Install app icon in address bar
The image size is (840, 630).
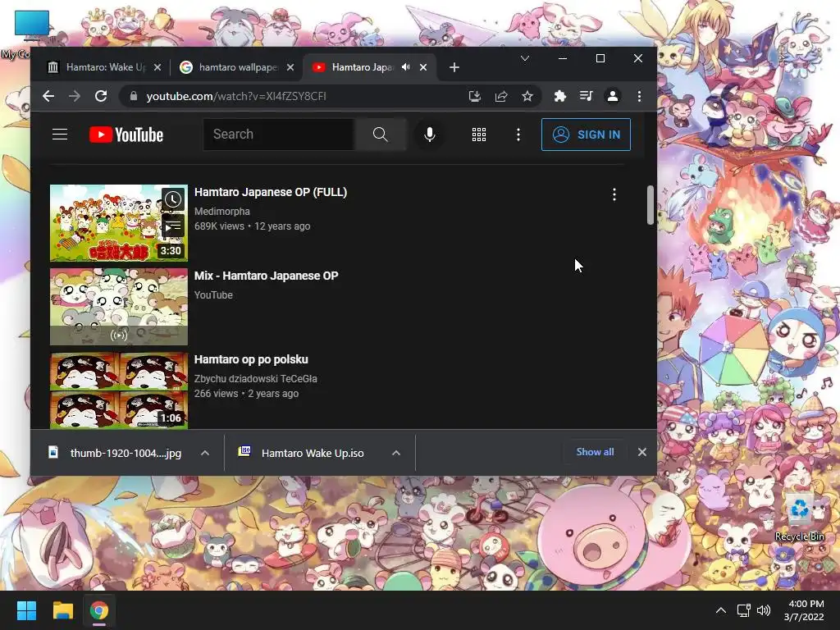(475, 96)
